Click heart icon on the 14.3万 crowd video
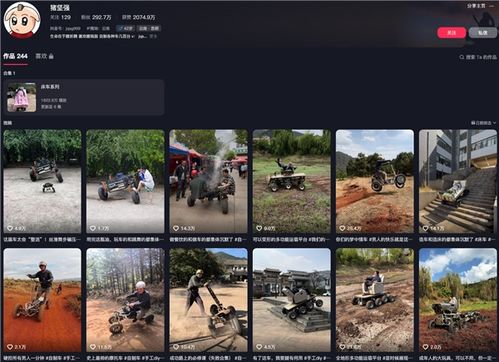The height and width of the screenshot is (362, 499). click(176, 228)
